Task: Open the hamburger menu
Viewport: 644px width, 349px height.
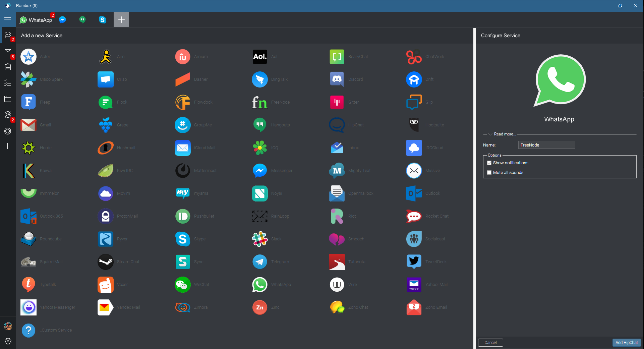Action: click(x=8, y=19)
